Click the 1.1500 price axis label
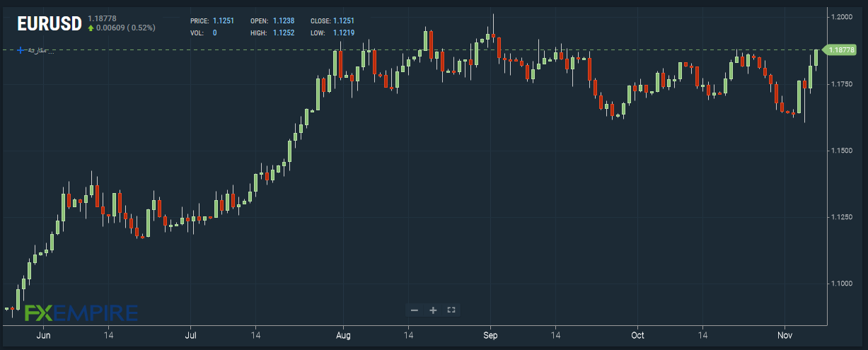The image size is (868, 350). (x=841, y=151)
